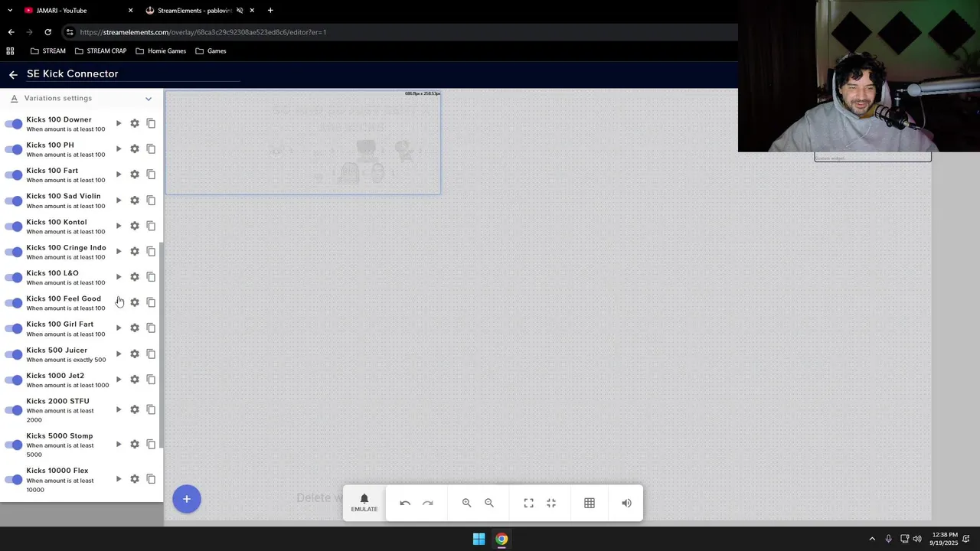
Task: Switch to the JAMARI - YouTube tab
Action: [x=78, y=10]
